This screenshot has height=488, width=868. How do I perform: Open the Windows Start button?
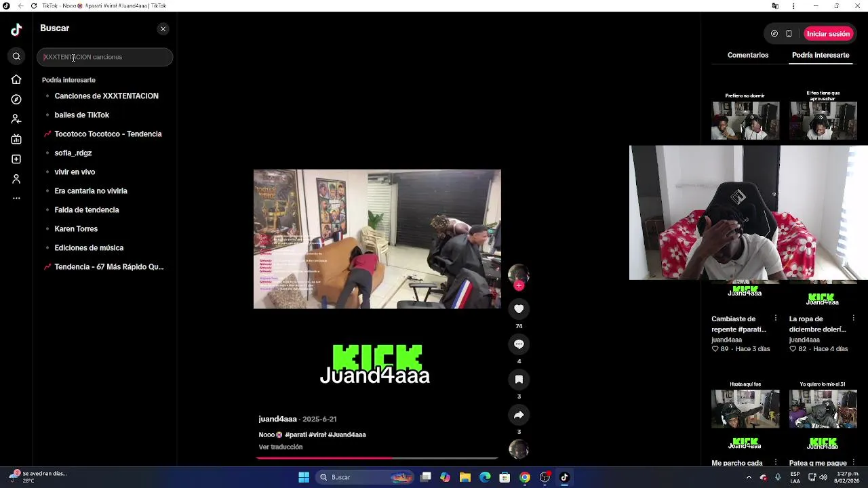[304, 477]
